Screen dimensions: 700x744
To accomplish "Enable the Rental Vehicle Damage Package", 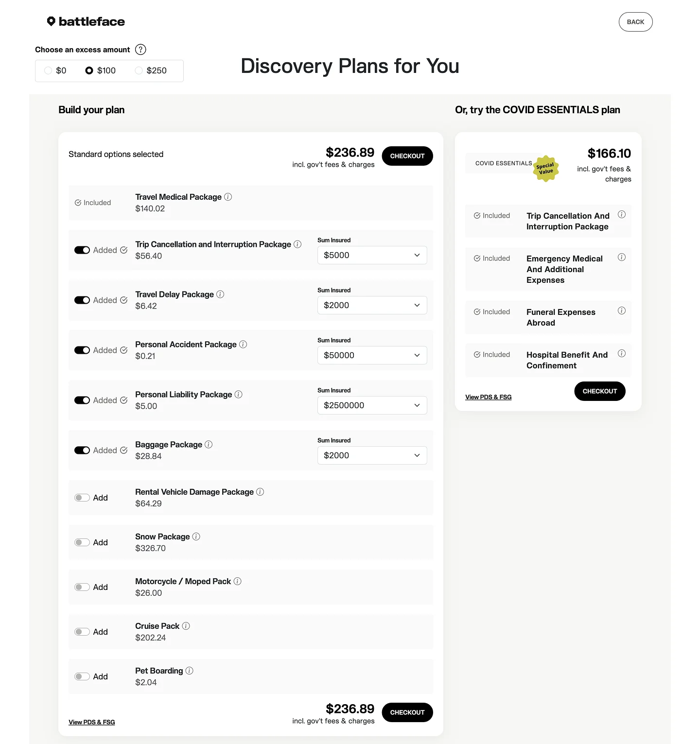I will coord(82,498).
